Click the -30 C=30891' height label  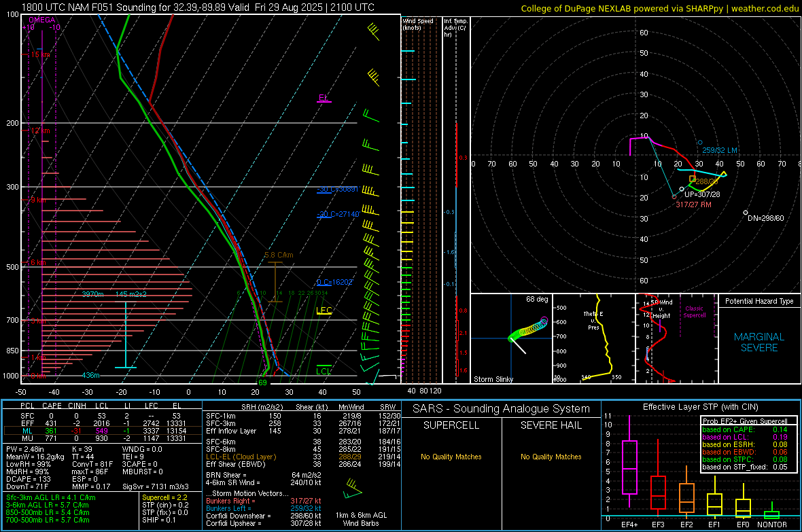(338, 189)
